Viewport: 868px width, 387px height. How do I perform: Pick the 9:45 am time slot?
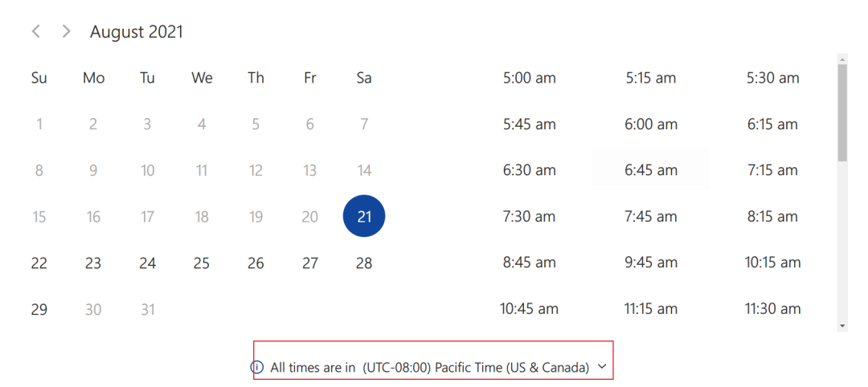pyautogui.click(x=651, y=262)
